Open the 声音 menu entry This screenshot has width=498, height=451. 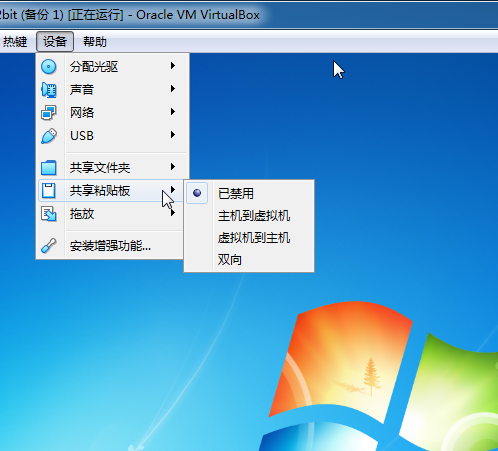click(x=112, y=90)
